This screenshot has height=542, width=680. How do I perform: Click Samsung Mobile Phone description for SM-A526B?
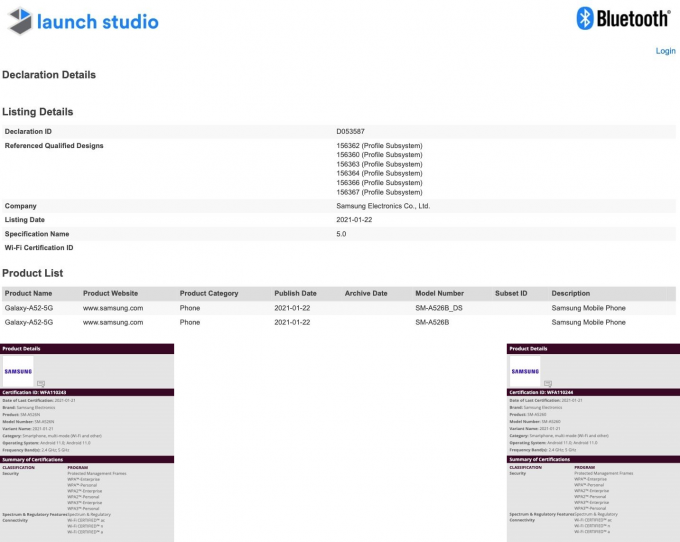coord(588,322)
